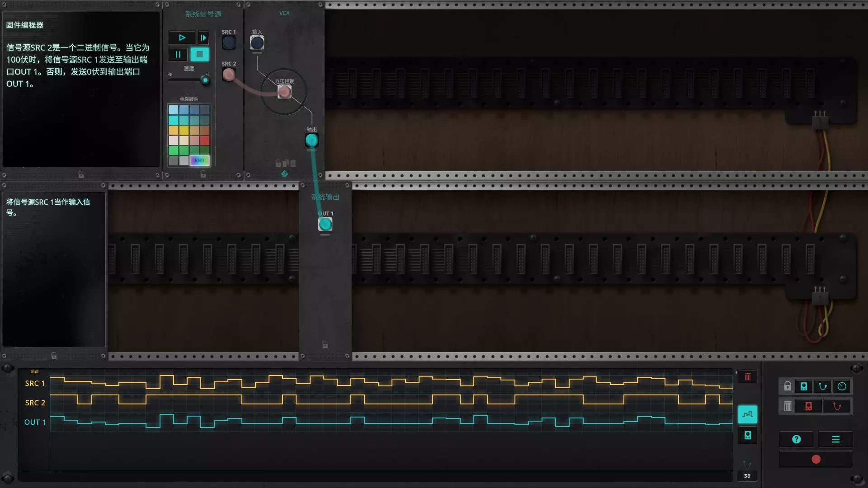Toggle lock modules cyan module icon
The height and width of the screenshot is (488, 868).
pyautogui.click(x=804, y=386)
